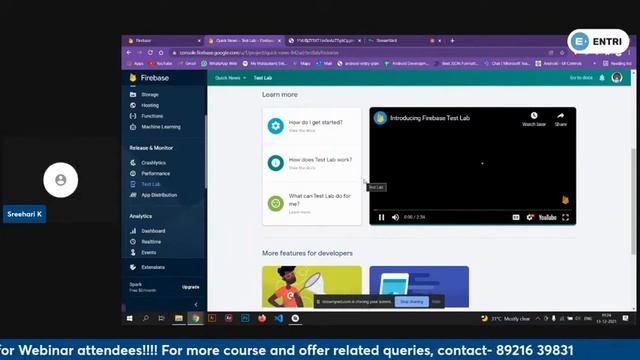Open video on YouTube via YouTube logo
The width and height of the screenshot is (640, 360).
coord(547,217)
